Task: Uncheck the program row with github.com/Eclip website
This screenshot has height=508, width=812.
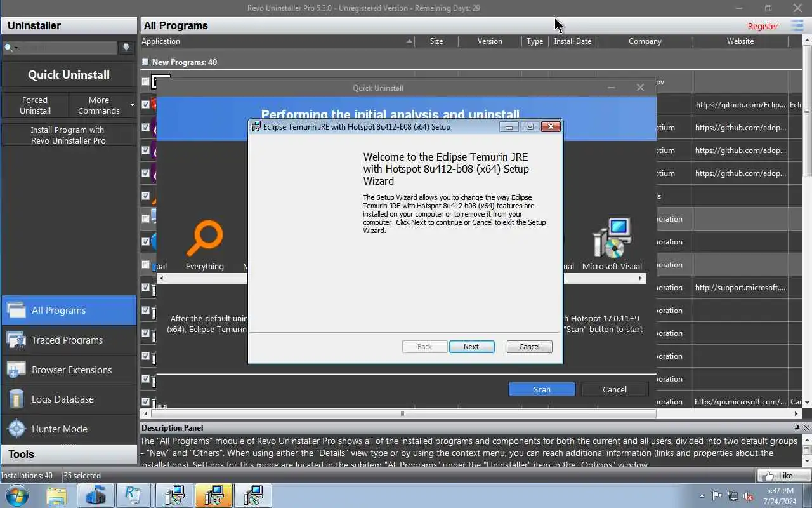Action: [x=145, y=104]
